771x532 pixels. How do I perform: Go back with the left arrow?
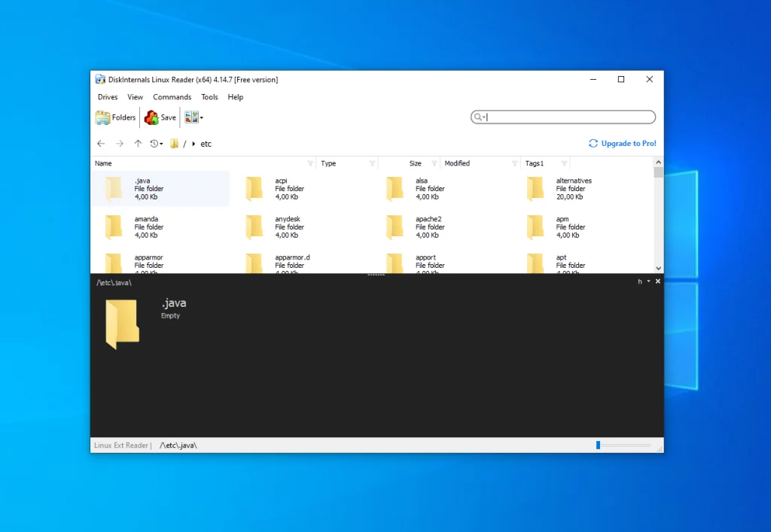pyautogui.click(x=101, y=144)
